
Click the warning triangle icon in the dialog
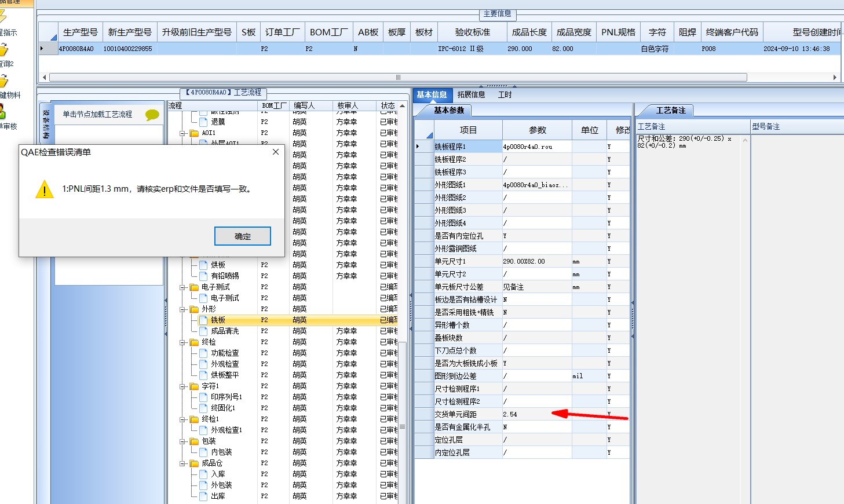[x=45, y=189]
